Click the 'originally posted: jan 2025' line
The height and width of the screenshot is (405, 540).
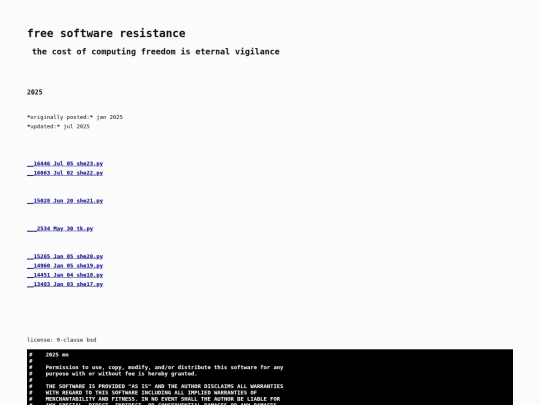click(x=75, y=117)
